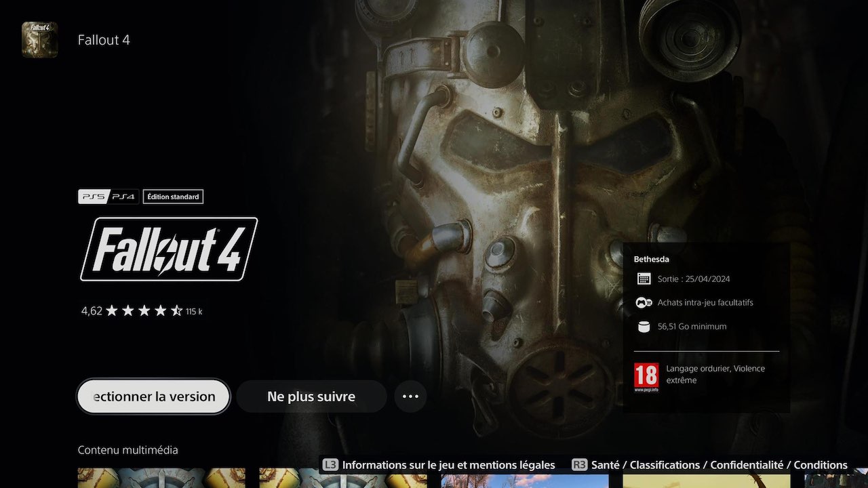Viewport: 868px width, 488px height.
Task: Open the second media thumbnail
Action: (343, 478)
